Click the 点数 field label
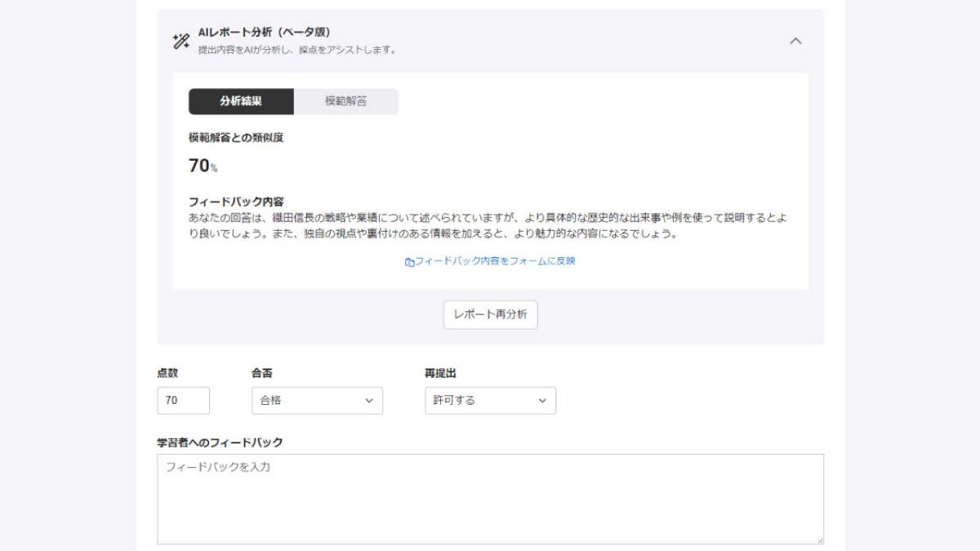The height and width of the screenshot is (551, 980). click(167, 373)
